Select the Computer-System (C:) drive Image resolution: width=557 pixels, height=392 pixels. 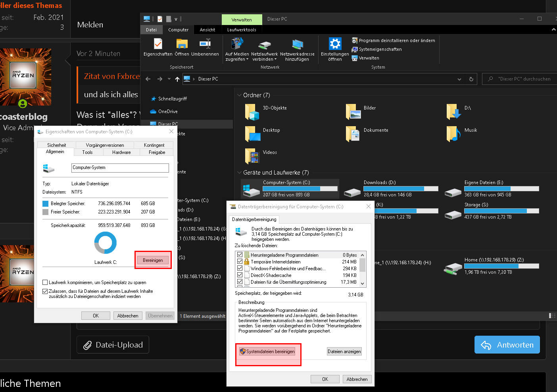(290, 188)
